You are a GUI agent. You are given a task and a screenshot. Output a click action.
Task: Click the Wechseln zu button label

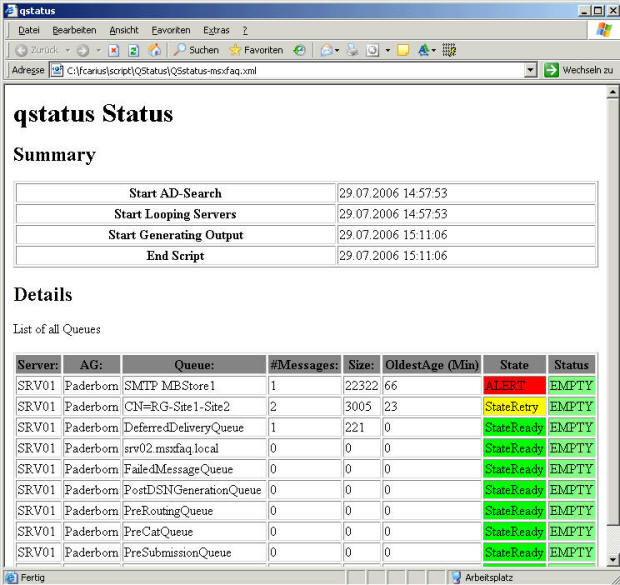tap(588, 70)
